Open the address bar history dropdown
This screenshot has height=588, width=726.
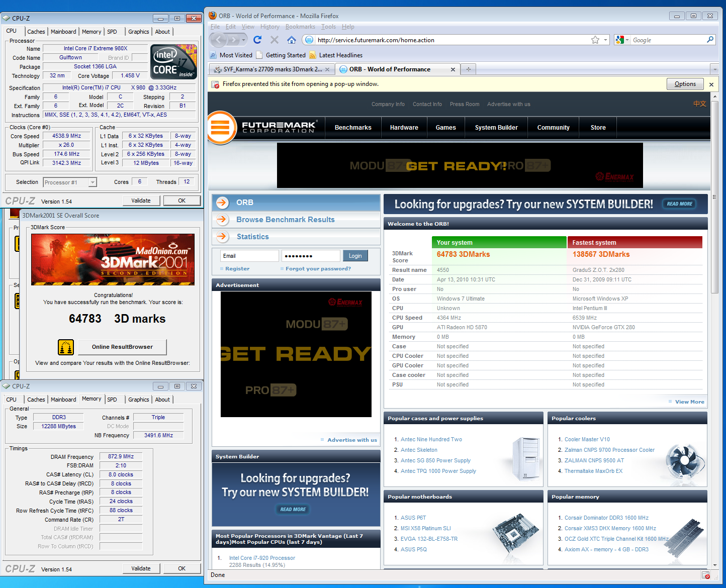[x=605, y=40]
